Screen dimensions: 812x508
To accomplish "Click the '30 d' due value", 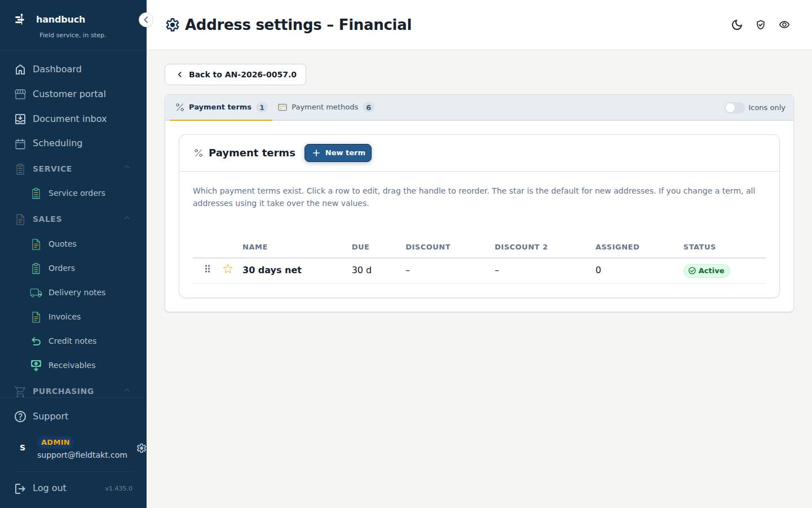I will point(361,270).
